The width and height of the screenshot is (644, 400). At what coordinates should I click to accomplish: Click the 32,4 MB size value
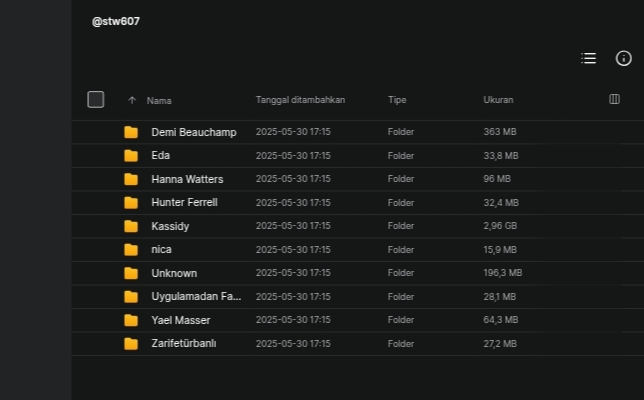tap(501, 202)
